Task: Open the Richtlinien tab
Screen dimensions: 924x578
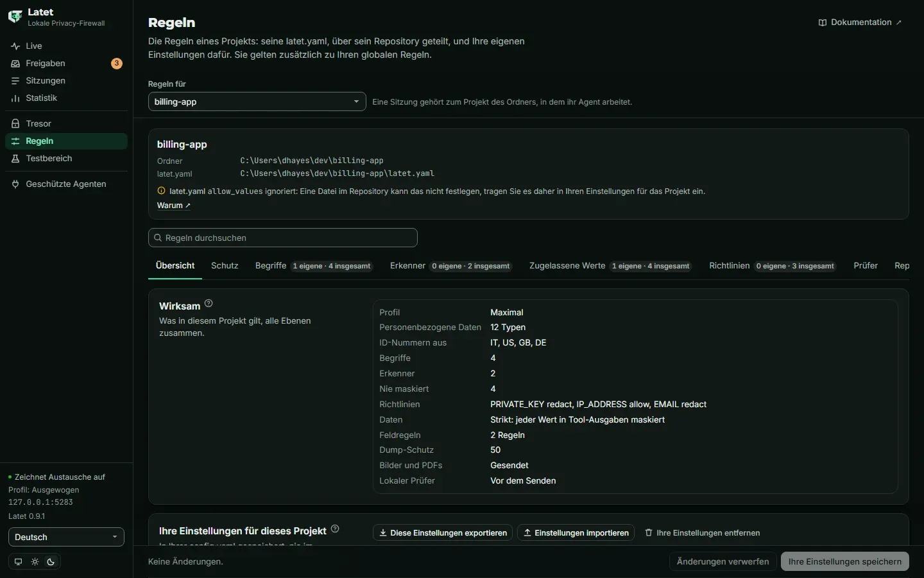Action: click(773, 266)
